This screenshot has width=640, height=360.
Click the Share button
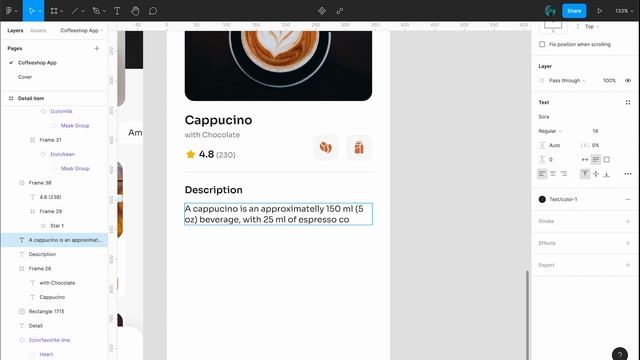574,11
